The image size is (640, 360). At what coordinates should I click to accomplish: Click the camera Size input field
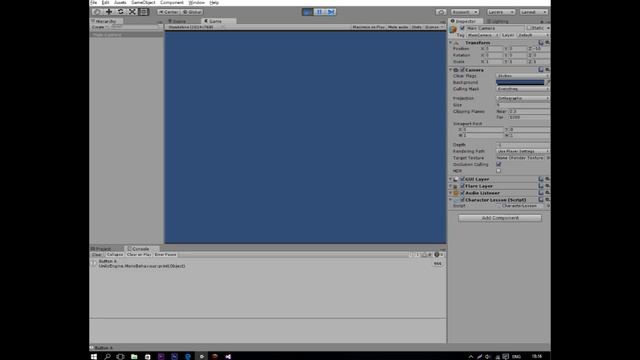pos(523,105)
